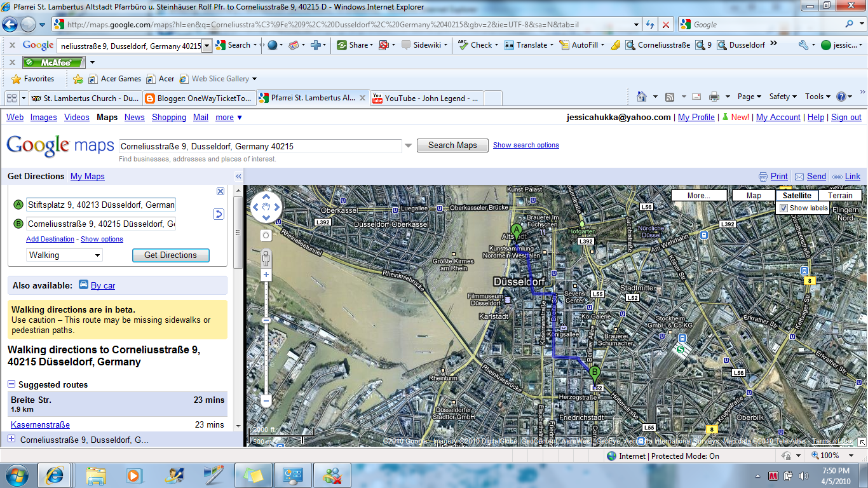Click the reverse directions swap icon
Image resolution: width=868 pixels, height=488 pixels.
click(x=219, y=214)
